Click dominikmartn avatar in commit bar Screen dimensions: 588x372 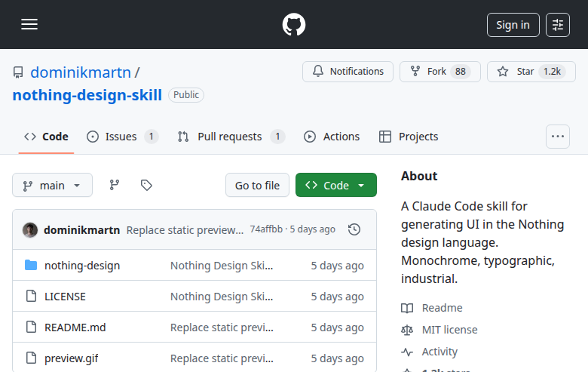(x=30, y=229)
